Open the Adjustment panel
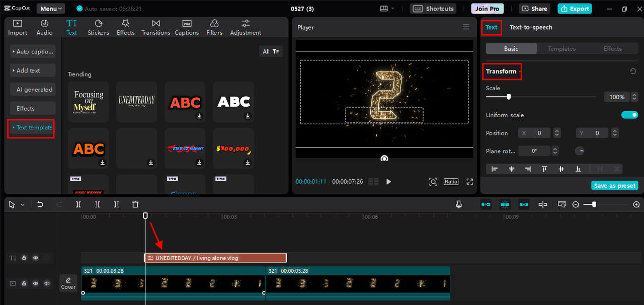644x305 pixels. coord(246,27)
